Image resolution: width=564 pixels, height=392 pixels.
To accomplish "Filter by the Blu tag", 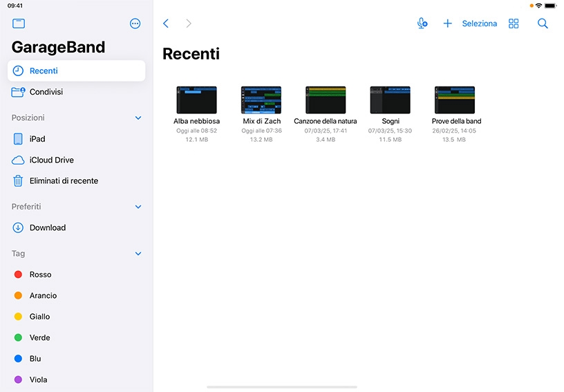I will click(76, 359).
